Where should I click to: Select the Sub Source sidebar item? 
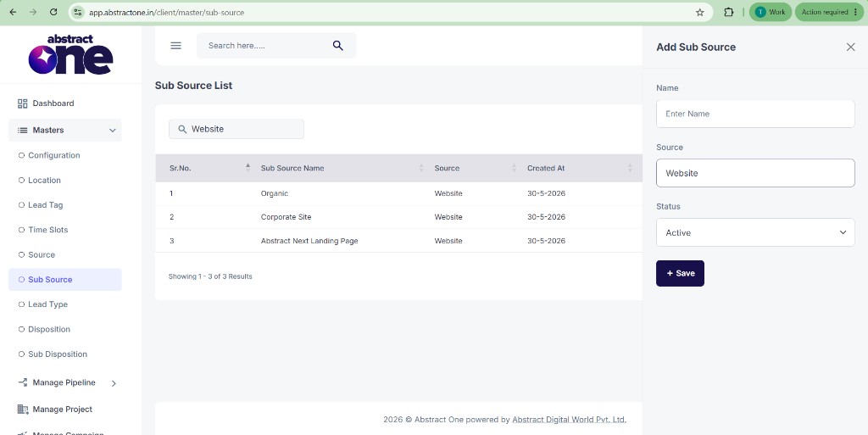[65, 280]
